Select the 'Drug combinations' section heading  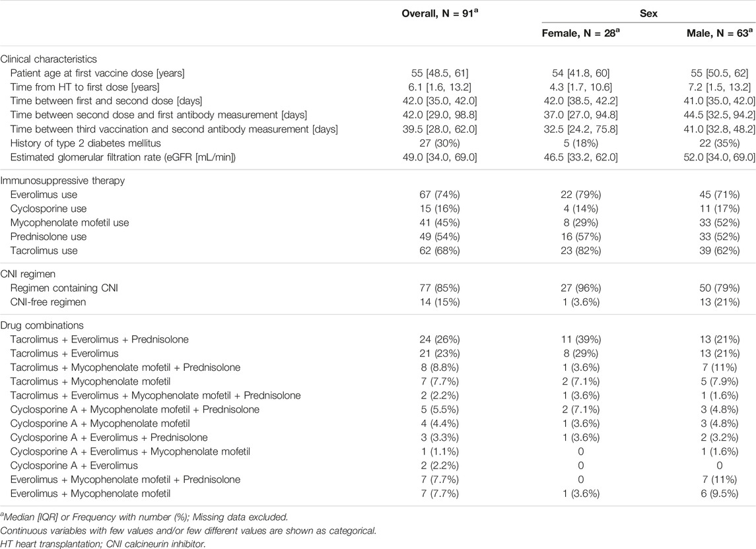click(x=42, y=325)
